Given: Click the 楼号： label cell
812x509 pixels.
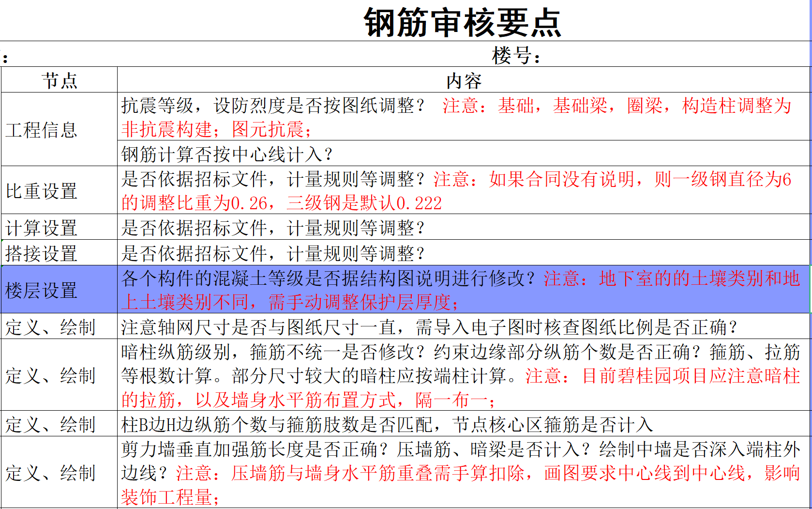Looking at the screenshot, I should (x=516, y=55).
